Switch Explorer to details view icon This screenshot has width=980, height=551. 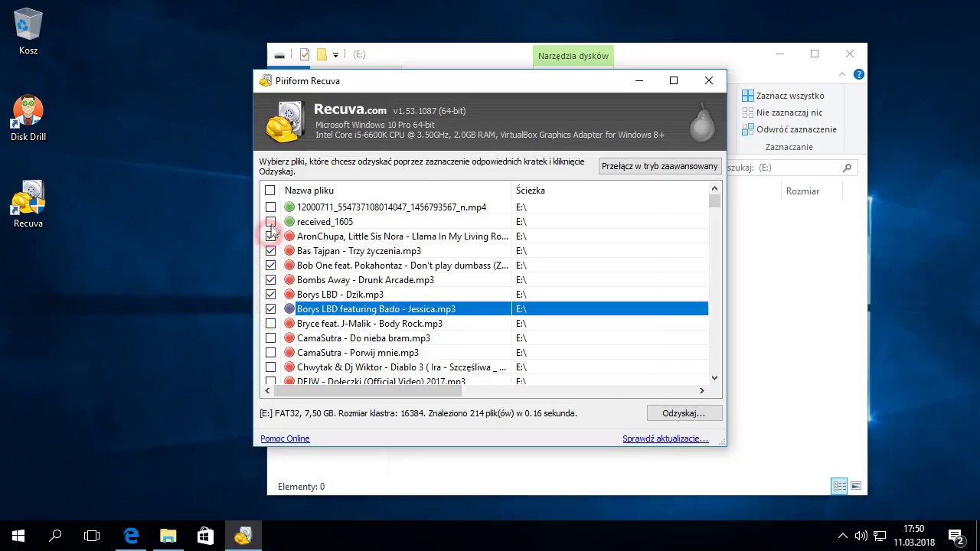pos(839,486)
